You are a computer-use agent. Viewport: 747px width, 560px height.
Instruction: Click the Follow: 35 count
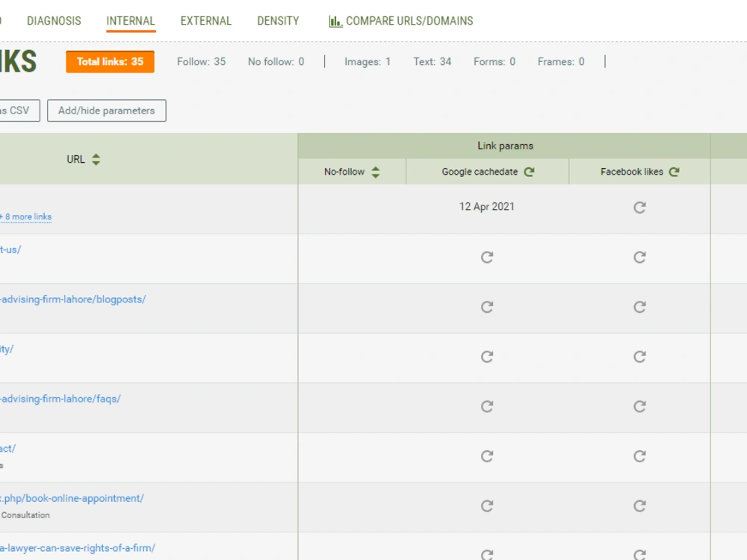(x=202, y=62)
